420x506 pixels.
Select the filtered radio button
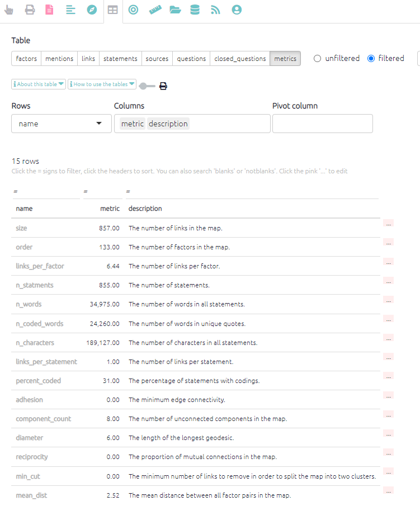(371, 58)
